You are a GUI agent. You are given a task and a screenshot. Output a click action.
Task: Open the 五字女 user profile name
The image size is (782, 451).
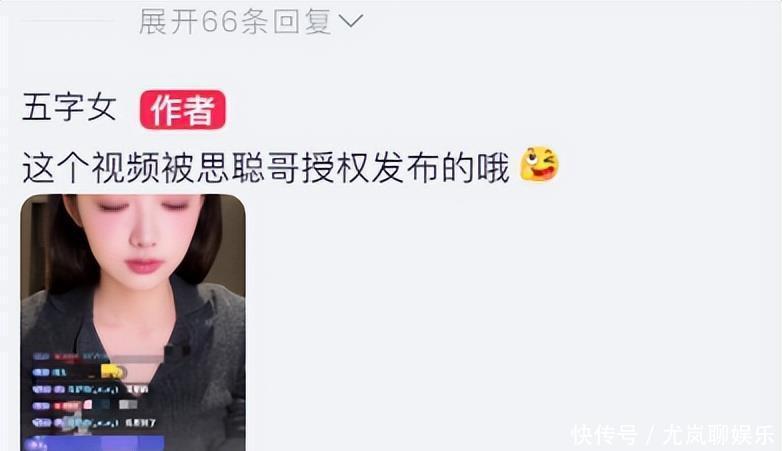tap(69, 108)
